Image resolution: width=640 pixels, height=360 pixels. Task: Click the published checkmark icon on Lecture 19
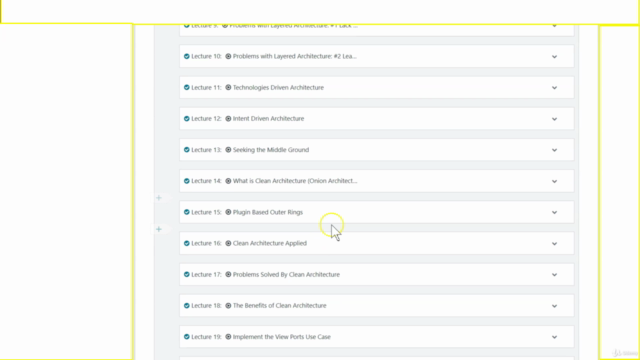pos(187,337)
